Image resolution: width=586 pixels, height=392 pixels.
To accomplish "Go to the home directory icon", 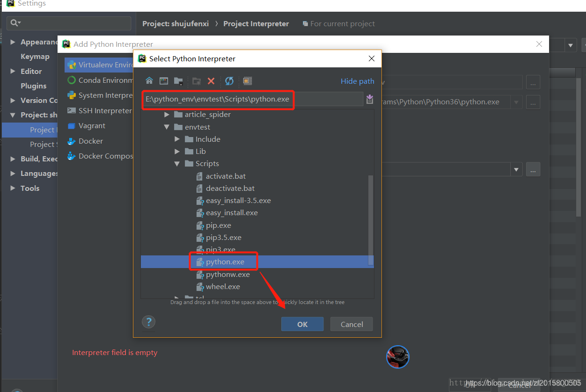I will pyautogui.click(x=149, y=81).
